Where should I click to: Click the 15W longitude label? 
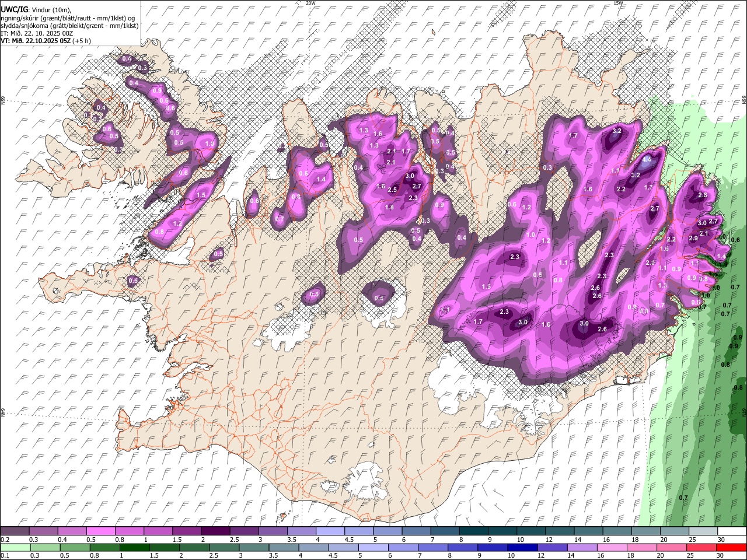click(618, 3)
